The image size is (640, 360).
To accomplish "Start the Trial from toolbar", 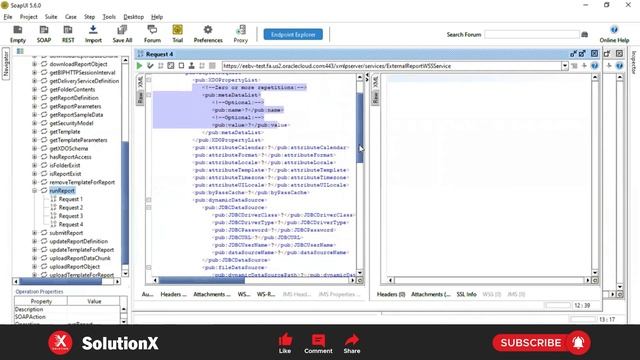I will 177,34.
